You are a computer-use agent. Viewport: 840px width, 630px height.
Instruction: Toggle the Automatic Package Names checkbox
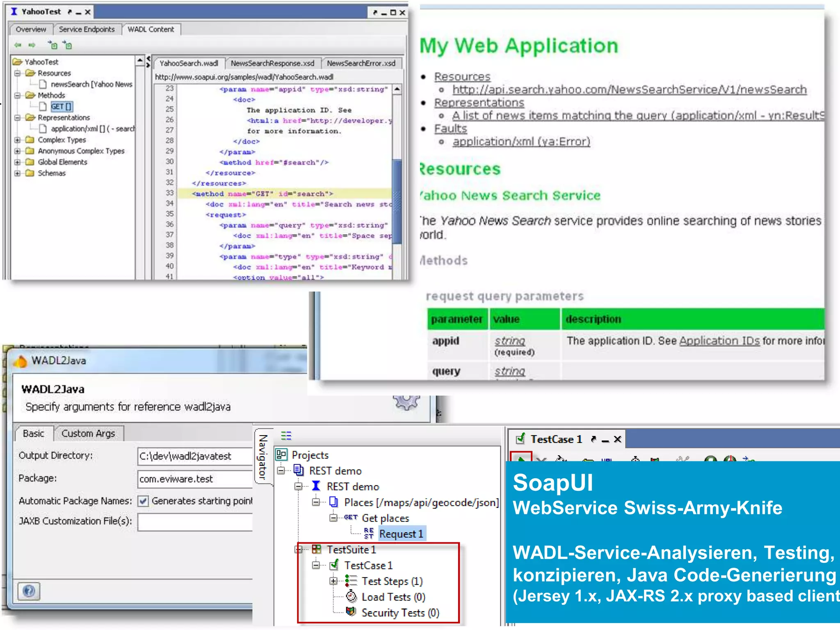point(143,501)
